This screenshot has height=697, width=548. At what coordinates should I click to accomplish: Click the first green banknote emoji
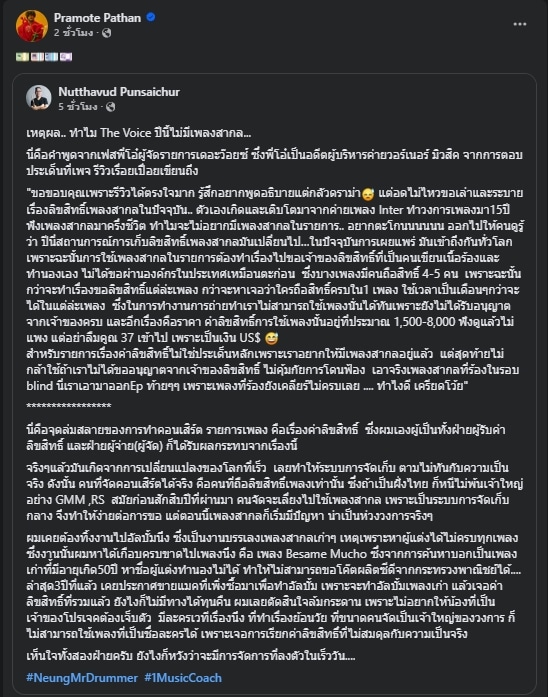pos(23,57)
